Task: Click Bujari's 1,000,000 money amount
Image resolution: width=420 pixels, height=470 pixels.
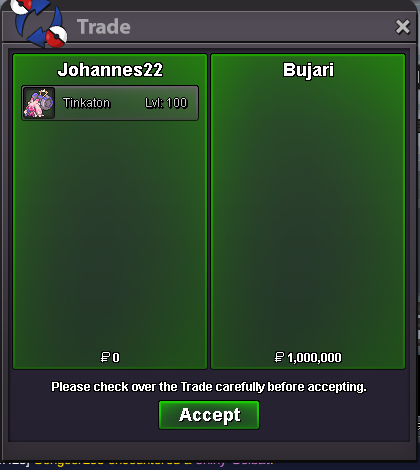Action: click(x=314, y=358)
